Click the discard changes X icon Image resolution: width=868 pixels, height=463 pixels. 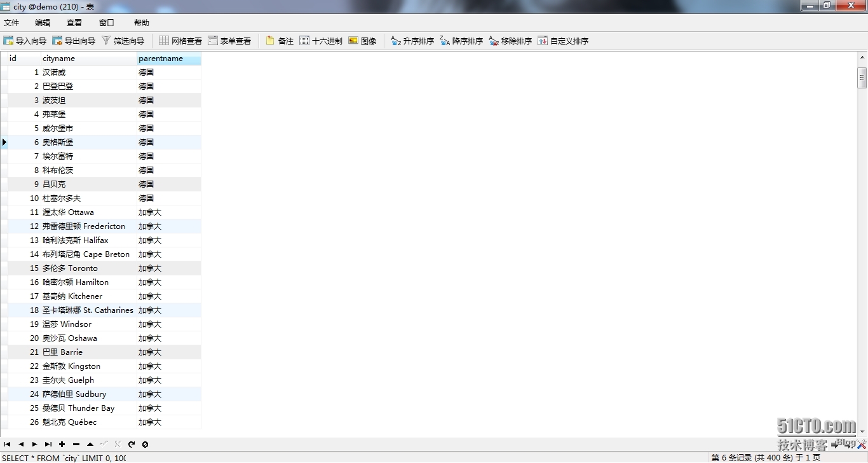click(x=118, y=445)
